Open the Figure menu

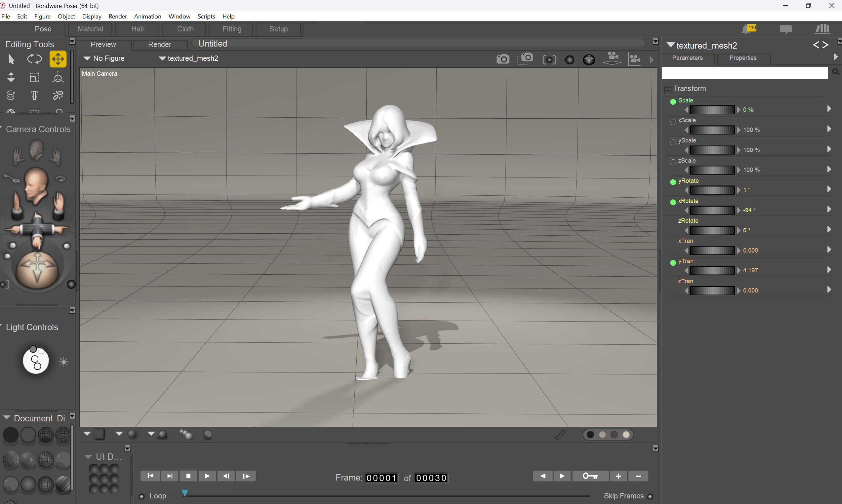(42, 16)
